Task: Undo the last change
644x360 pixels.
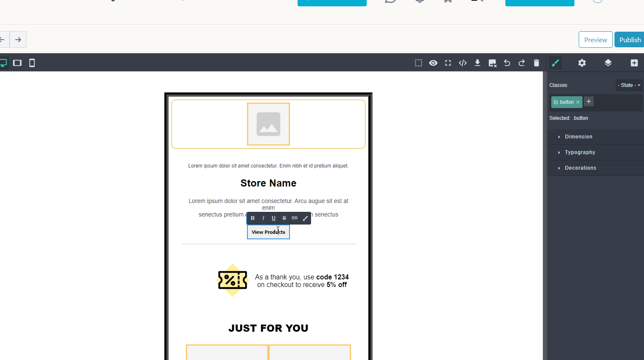Action: (507, 63)
